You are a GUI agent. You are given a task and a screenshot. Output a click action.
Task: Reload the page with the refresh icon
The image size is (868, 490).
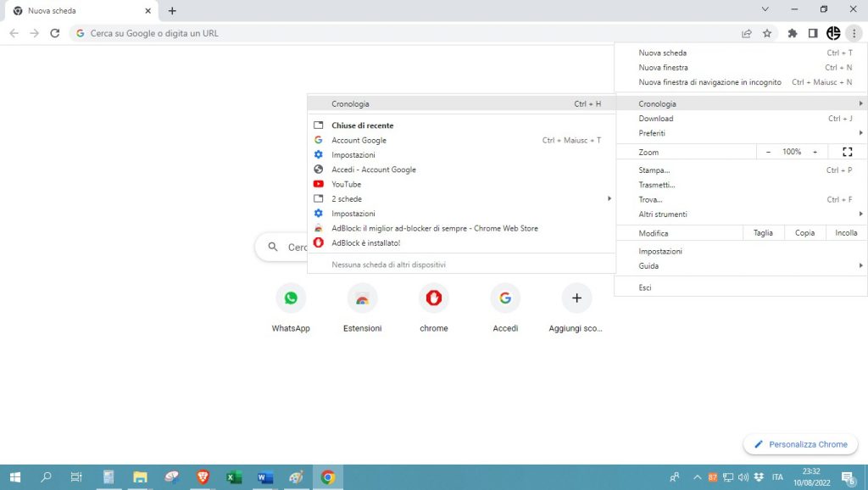pyautogui.click(x=55, y=33)
